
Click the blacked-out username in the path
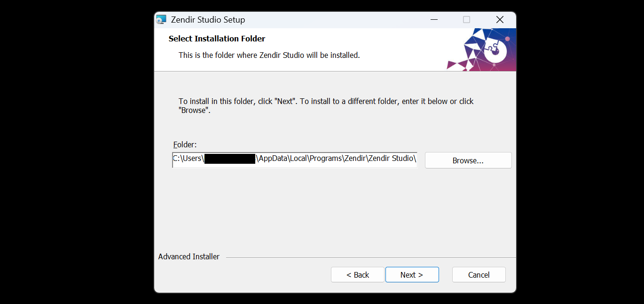230,159
